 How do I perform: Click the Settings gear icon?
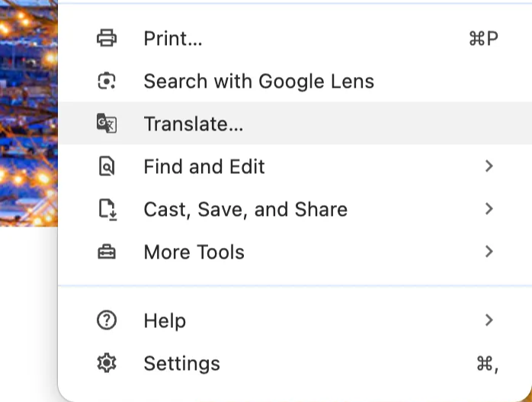click(107, 363)
